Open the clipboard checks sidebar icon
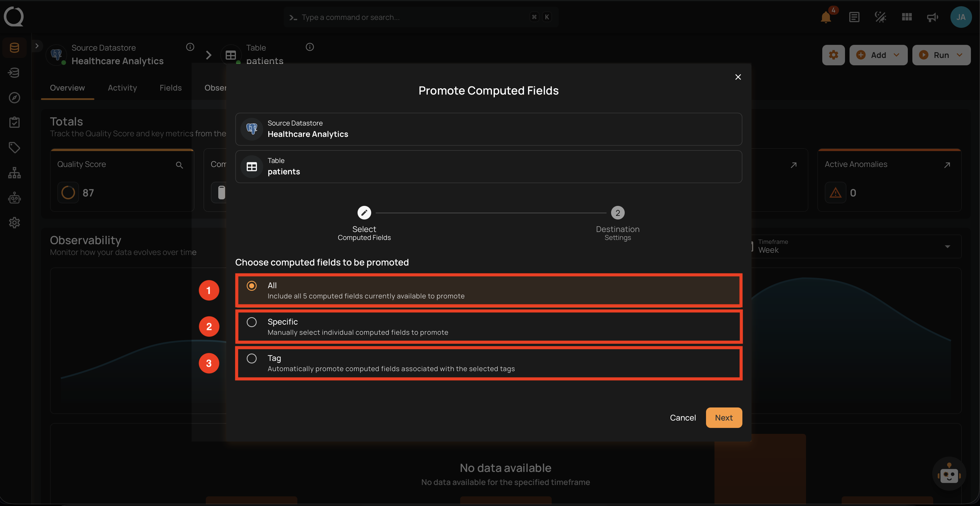980x506 pixels. (14, 122)
